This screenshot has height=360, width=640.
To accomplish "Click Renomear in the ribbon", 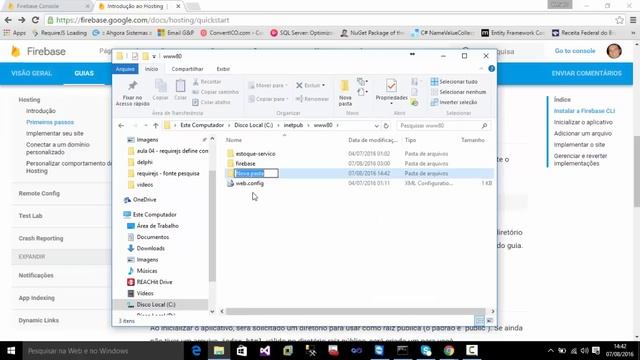I will pos(312,99).
